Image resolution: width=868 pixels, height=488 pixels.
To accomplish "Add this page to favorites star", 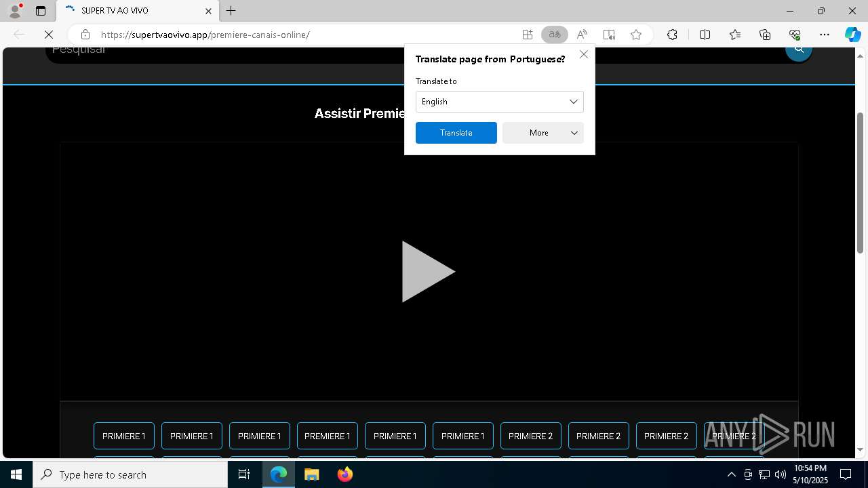I will 635,35.
